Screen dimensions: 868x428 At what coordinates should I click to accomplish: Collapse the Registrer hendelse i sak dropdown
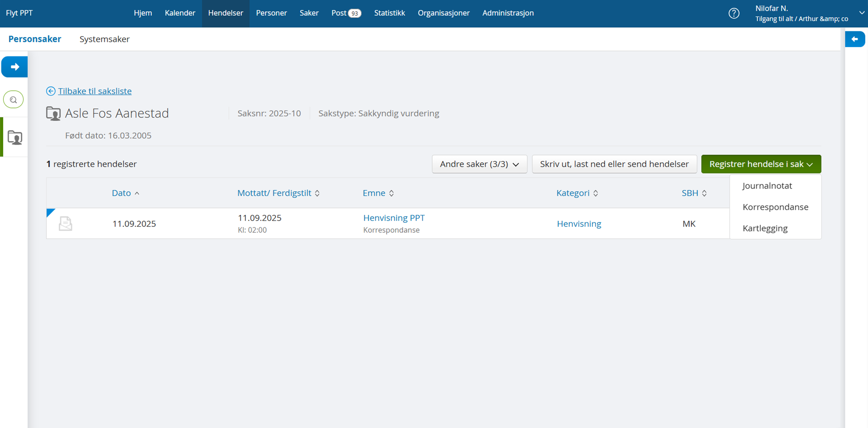click(761, 164)
